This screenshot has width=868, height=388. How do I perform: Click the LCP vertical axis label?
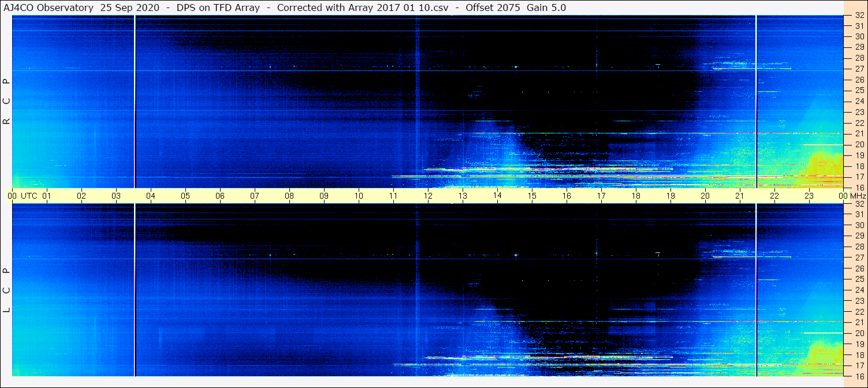(7, 290)
